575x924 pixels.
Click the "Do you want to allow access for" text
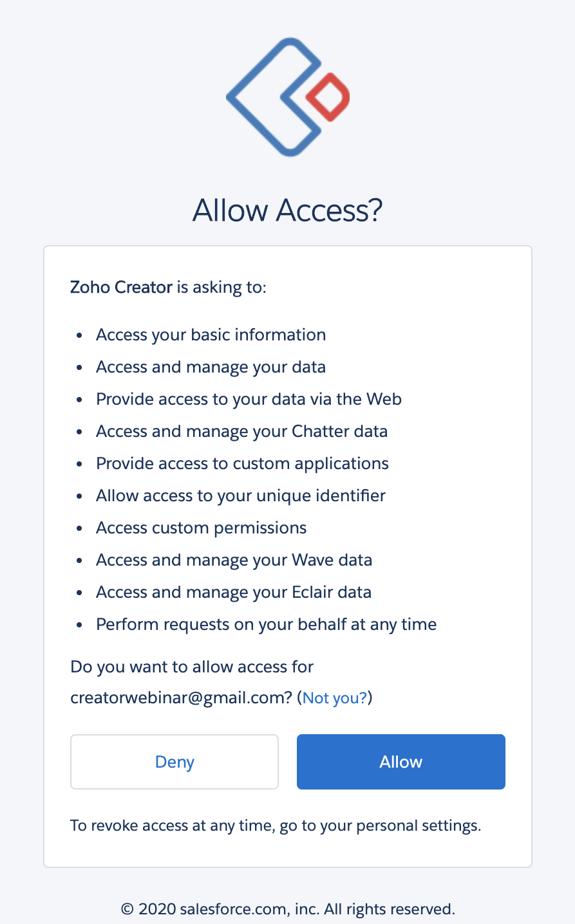(x=192, y=667)
